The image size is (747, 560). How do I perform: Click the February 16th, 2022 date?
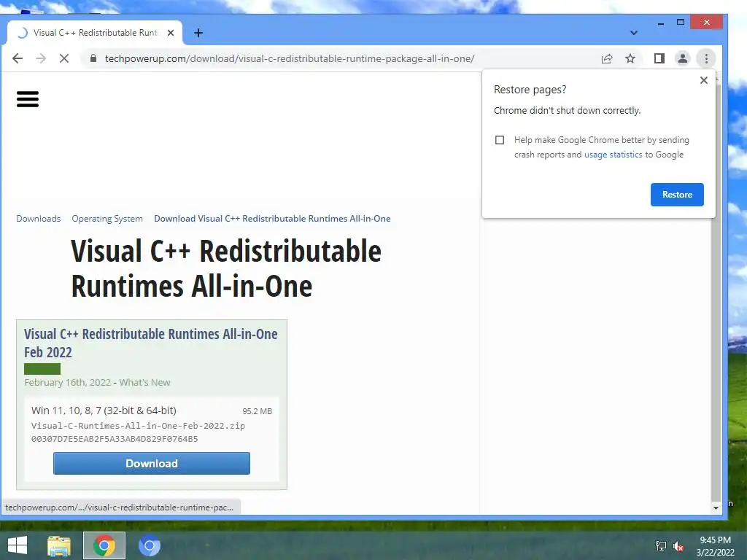pyautogui.click(x=67, y=382)
